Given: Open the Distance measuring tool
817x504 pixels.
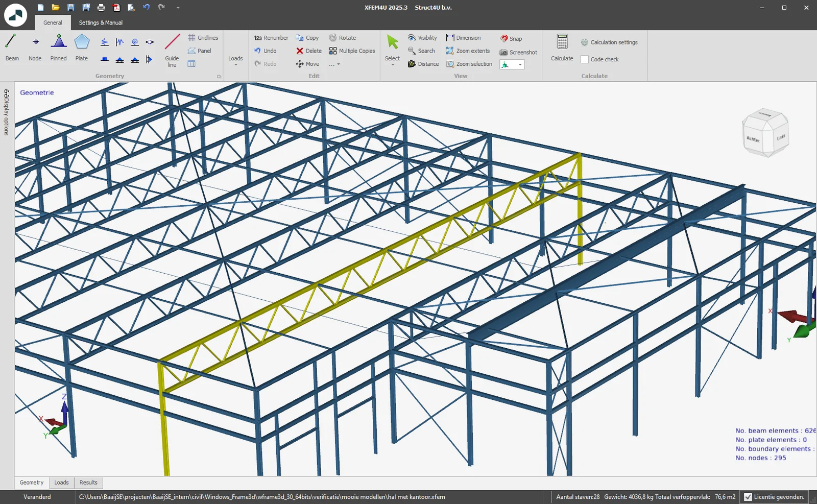Looking at the screenshot, I should tap(423, 64).
